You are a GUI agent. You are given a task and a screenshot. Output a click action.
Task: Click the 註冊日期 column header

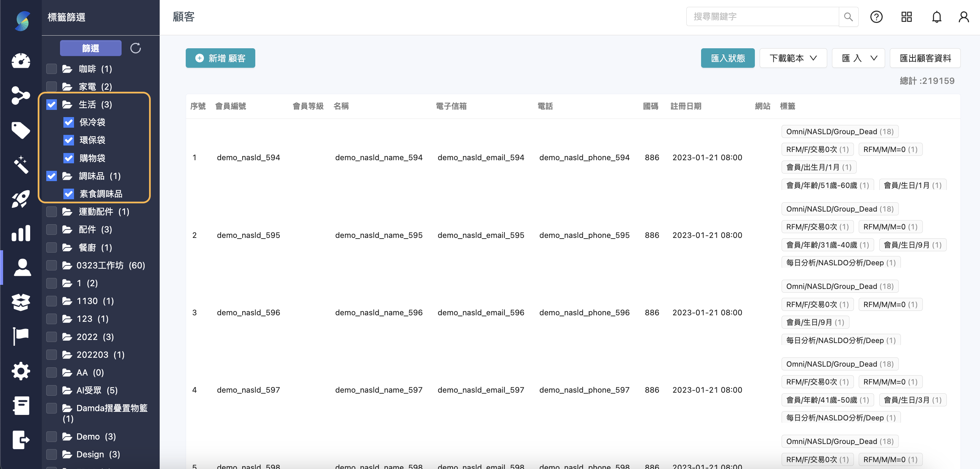point(686,106)
